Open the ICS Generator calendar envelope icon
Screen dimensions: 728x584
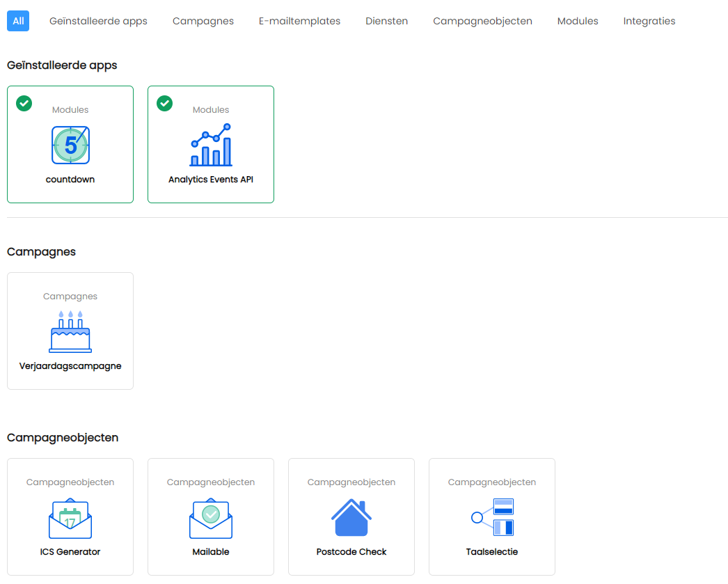pyautogui.click(x=70, y=518)
